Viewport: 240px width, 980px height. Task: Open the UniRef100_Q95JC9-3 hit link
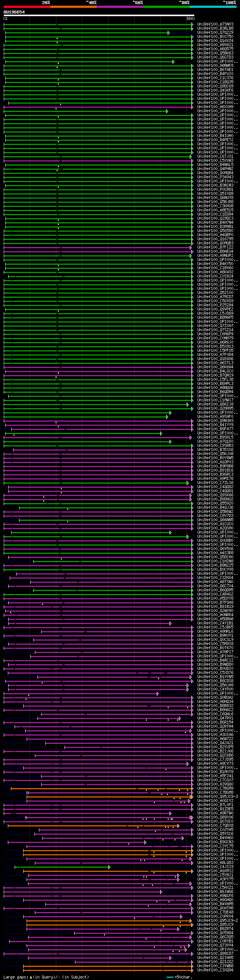(217, 797)
